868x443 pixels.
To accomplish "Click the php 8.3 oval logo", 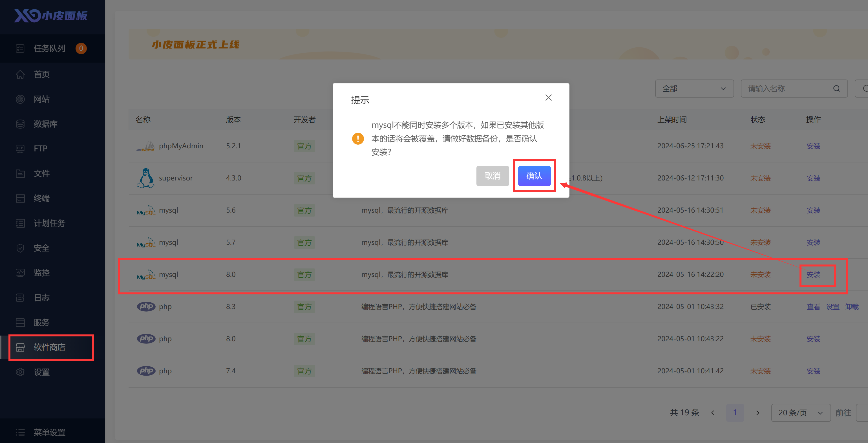I will (x=146, y=307).
